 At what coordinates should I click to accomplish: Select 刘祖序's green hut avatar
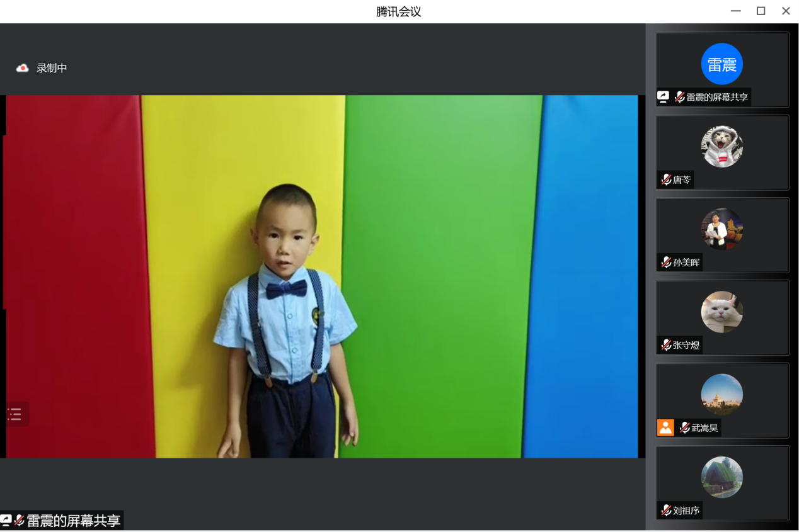coord(721,477)
